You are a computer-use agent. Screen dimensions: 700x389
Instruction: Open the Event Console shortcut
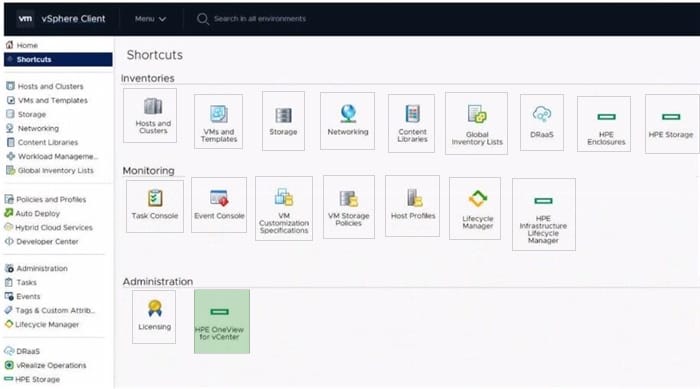[219, 205]
